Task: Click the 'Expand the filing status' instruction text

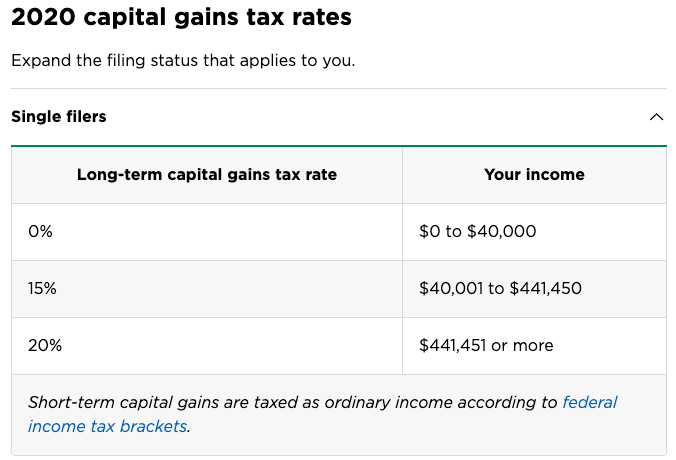Action: pyautogui.click(x=183, y=60)
